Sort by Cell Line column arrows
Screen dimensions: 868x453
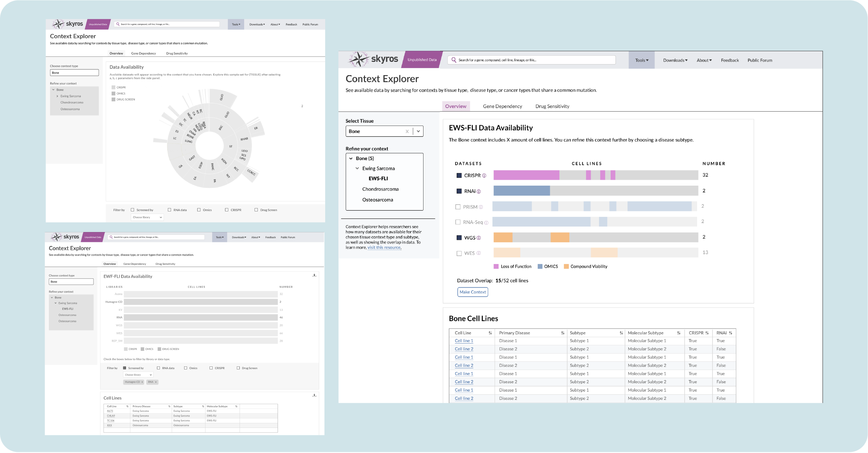tap(490, 333)
